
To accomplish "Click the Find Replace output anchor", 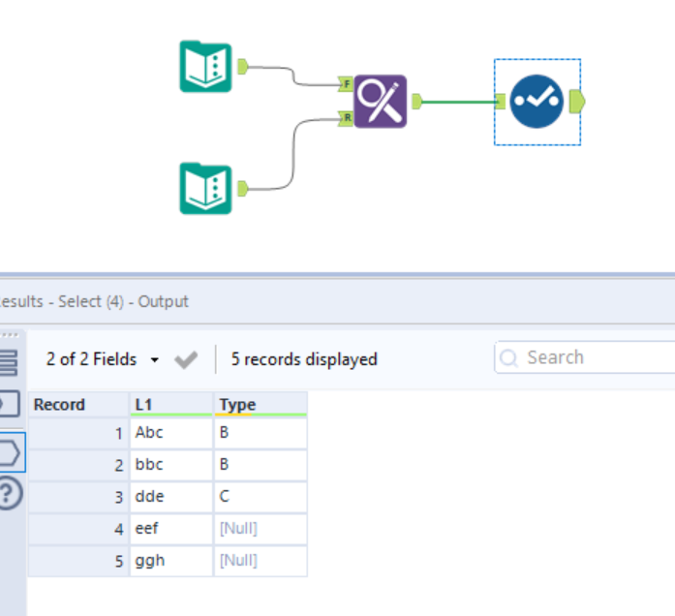I will coord(417,102).
